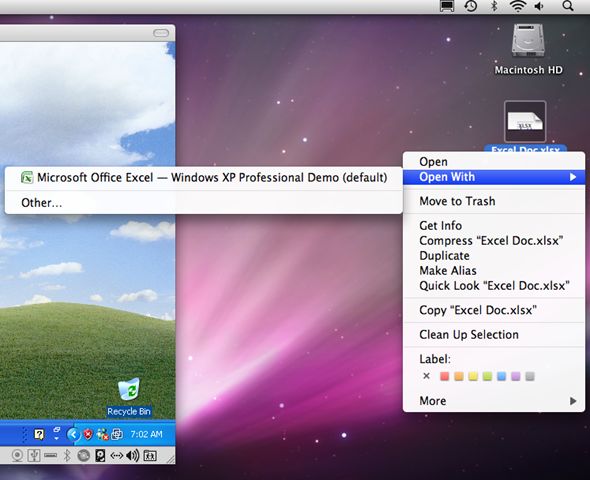
Task: Apply the red label color
Action: 444,376
